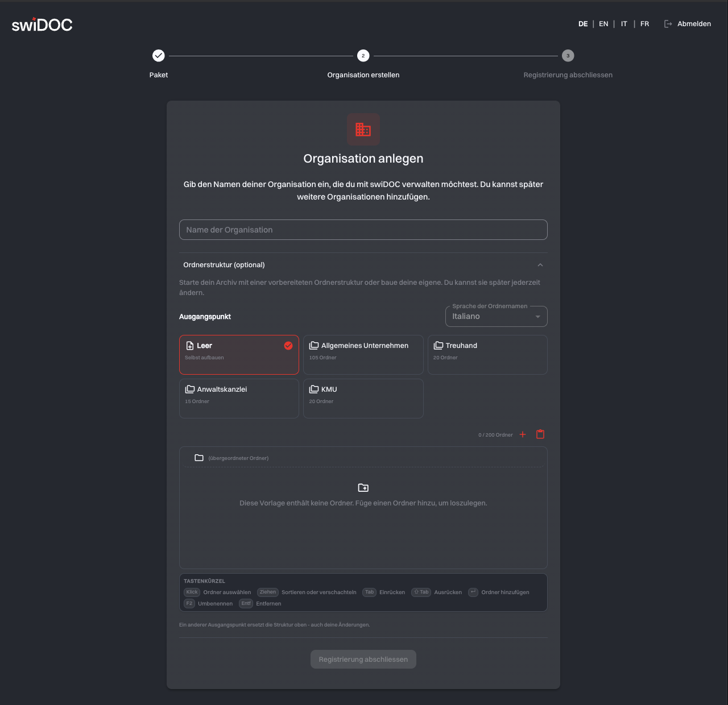Add a folder with the red plus icon

pyautogui.click(x=523, y=434)
